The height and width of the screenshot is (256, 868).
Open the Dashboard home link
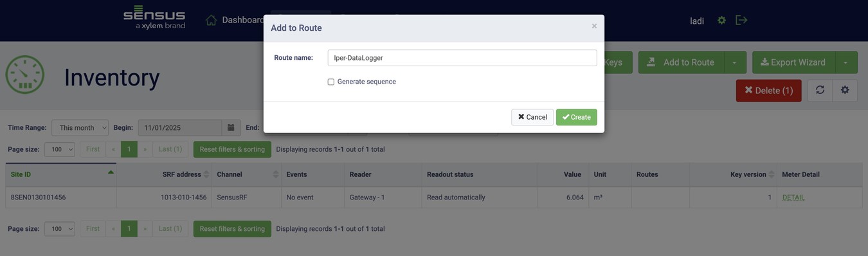point(235,20)
